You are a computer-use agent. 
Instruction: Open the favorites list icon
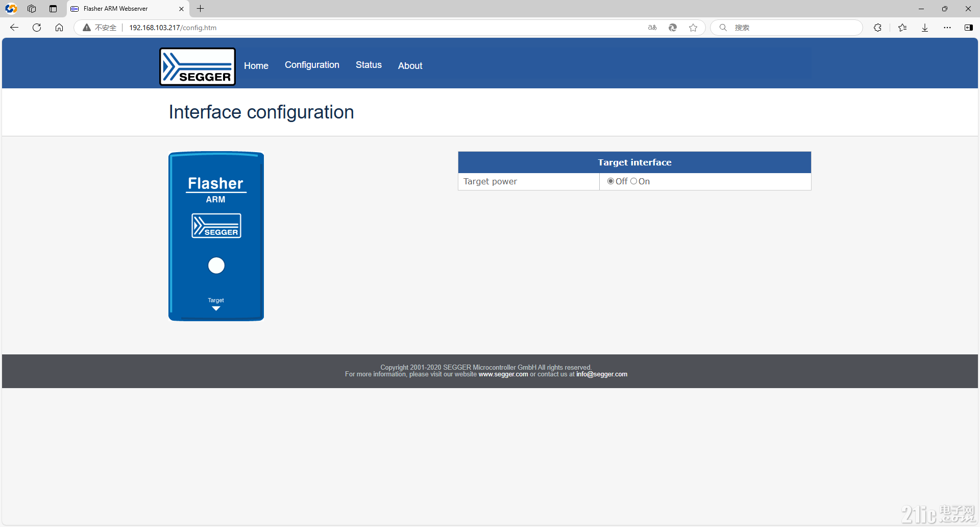pyautogui.click(x=902, y=28)
